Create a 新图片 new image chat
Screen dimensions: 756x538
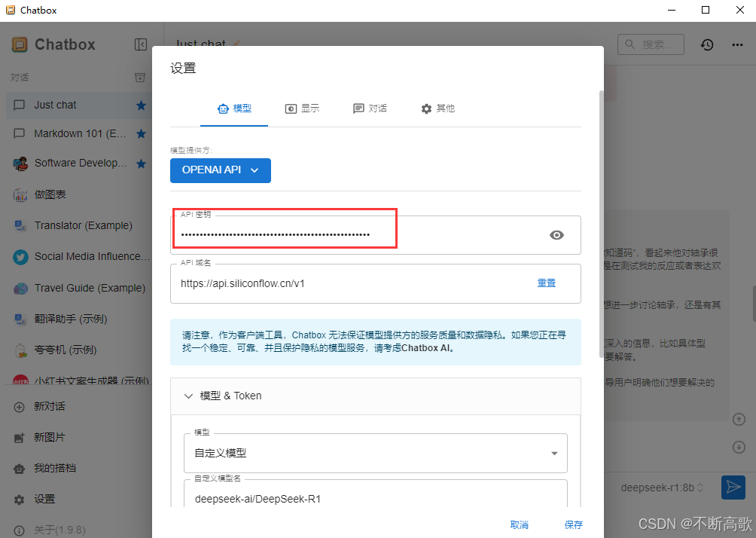tap(78, 438)
